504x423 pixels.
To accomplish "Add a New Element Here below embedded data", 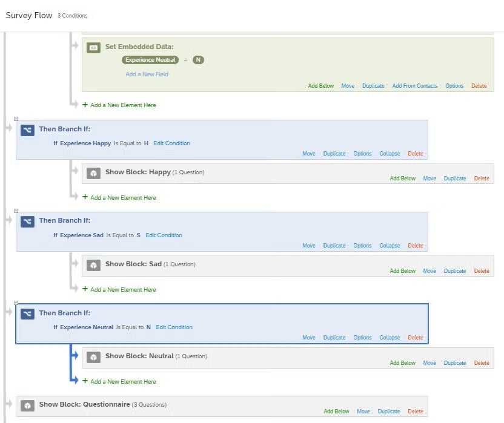I will (x=119, y=105).
